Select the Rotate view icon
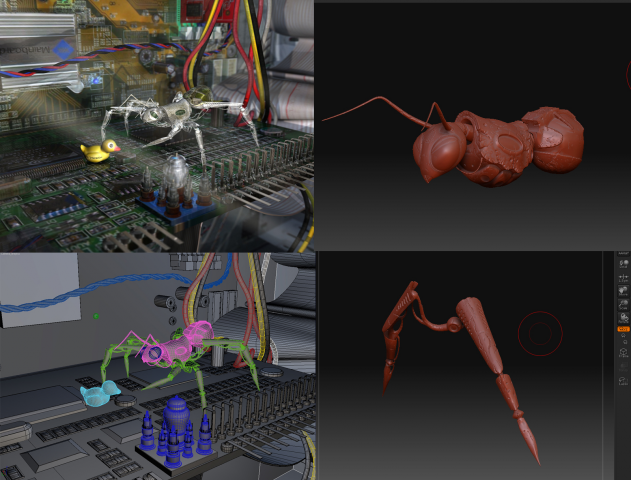Image resolution: width=631 pixels, height=480 pixels. [623, 319]
